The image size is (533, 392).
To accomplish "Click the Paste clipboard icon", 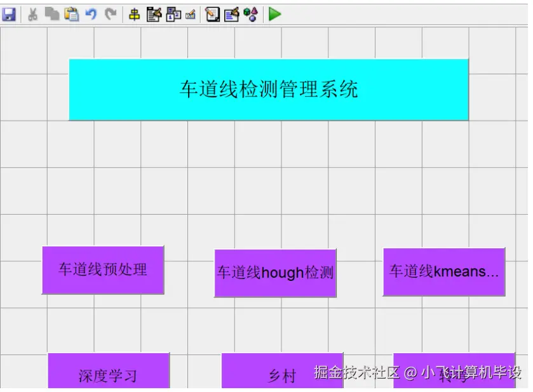I will click(x=72, y=15).
